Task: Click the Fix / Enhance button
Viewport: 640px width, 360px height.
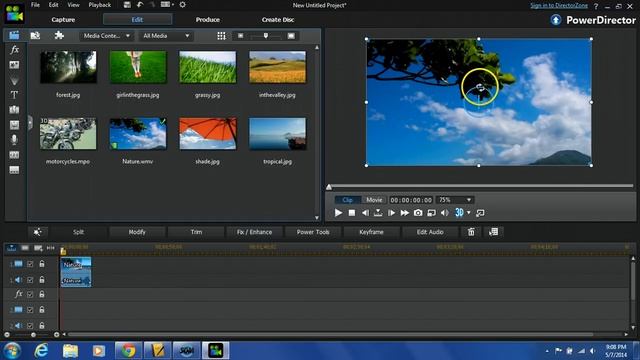Action: point(254,232)
